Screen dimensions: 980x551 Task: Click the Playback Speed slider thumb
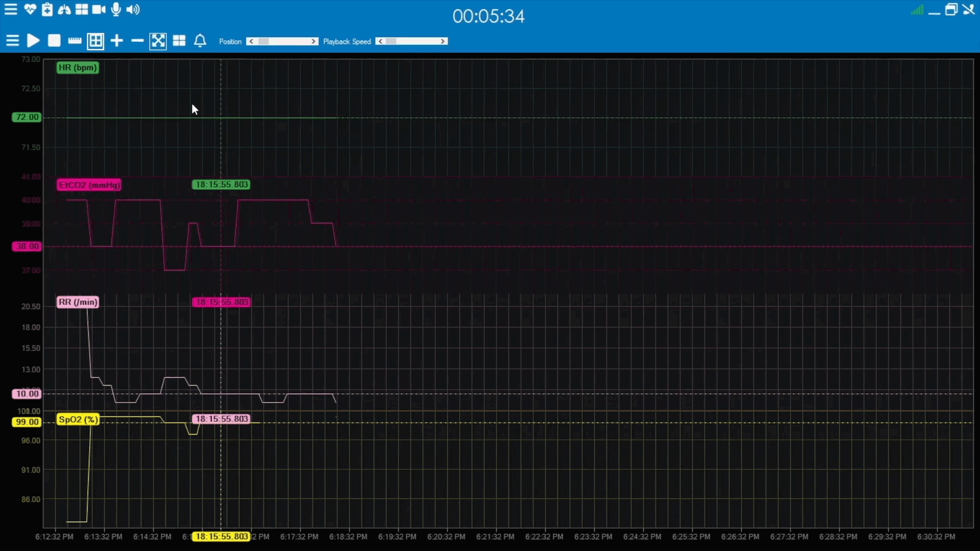coord(391,41)
